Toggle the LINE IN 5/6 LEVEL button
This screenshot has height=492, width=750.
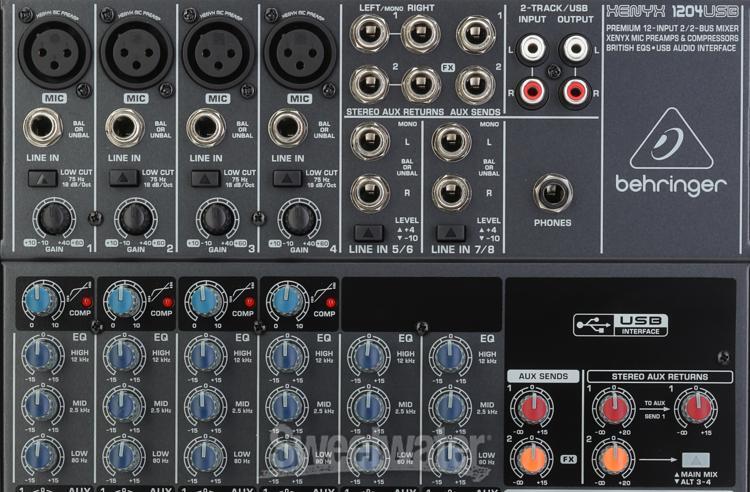(x=368, y=233)
